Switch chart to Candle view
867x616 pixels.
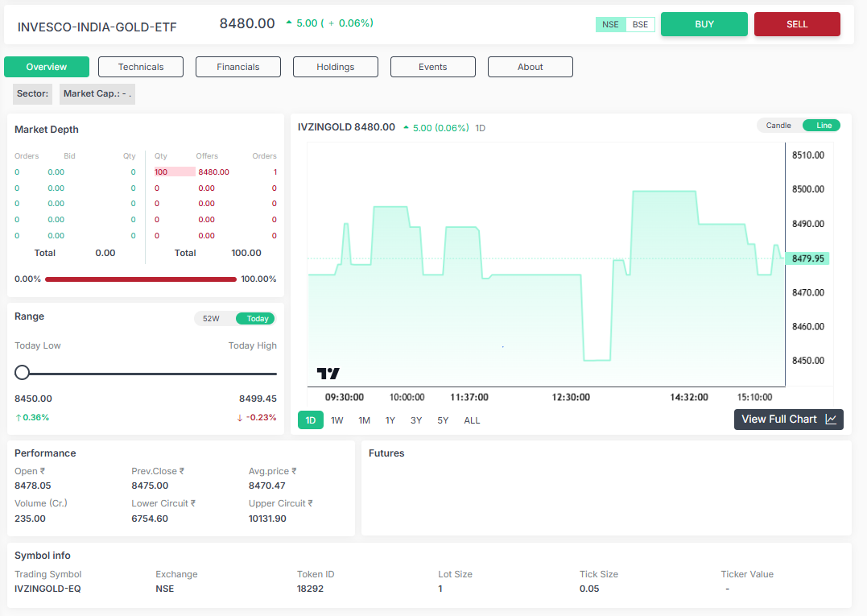pyautogui.click(x=778, y=126)
